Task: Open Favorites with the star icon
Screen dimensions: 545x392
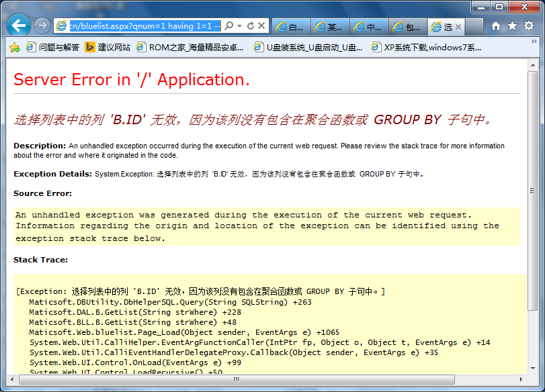Action: pos(512,26)
